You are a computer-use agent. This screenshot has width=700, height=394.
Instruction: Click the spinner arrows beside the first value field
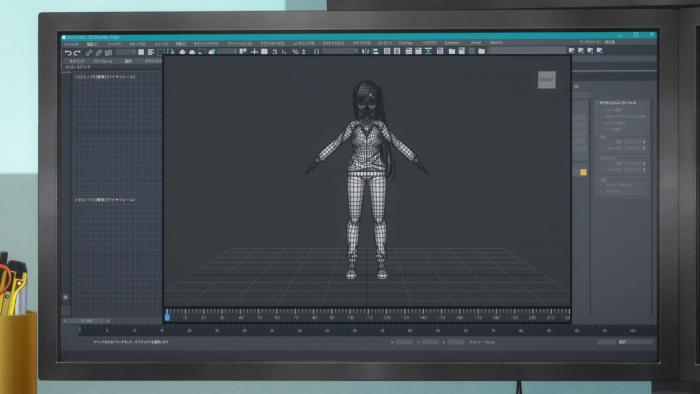point(644,142)
